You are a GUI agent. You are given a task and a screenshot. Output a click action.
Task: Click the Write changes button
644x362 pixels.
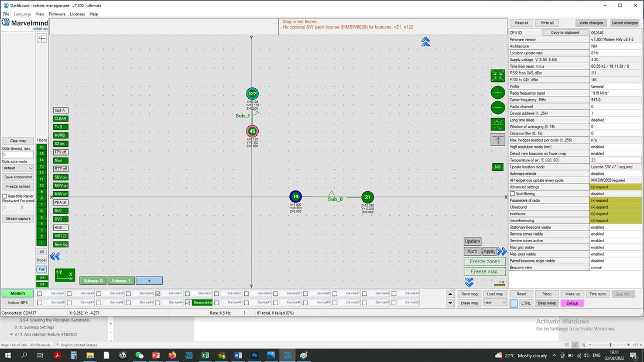(x=591, y=23)
